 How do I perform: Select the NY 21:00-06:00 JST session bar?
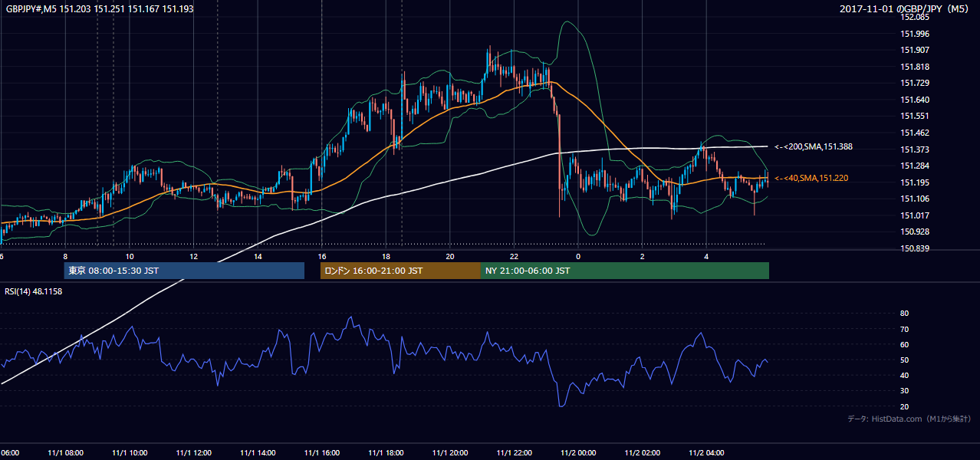pyautogui.click(x=625, y=271)
